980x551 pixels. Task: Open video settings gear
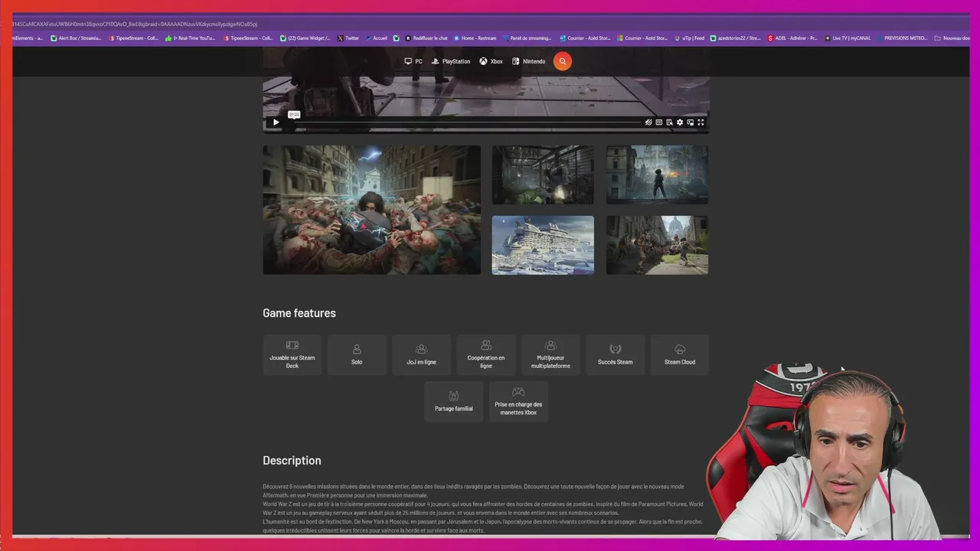pos(679,122)
